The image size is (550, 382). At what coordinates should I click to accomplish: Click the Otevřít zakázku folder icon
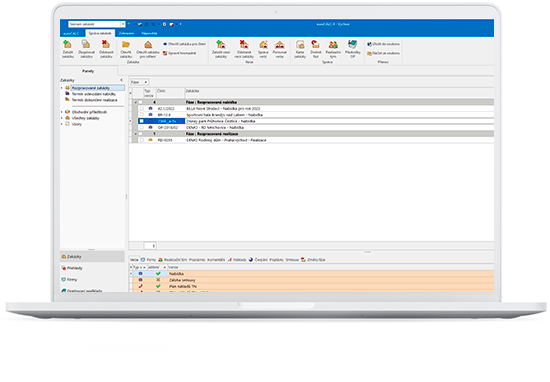pyautogui.click(x=126, y=44)
